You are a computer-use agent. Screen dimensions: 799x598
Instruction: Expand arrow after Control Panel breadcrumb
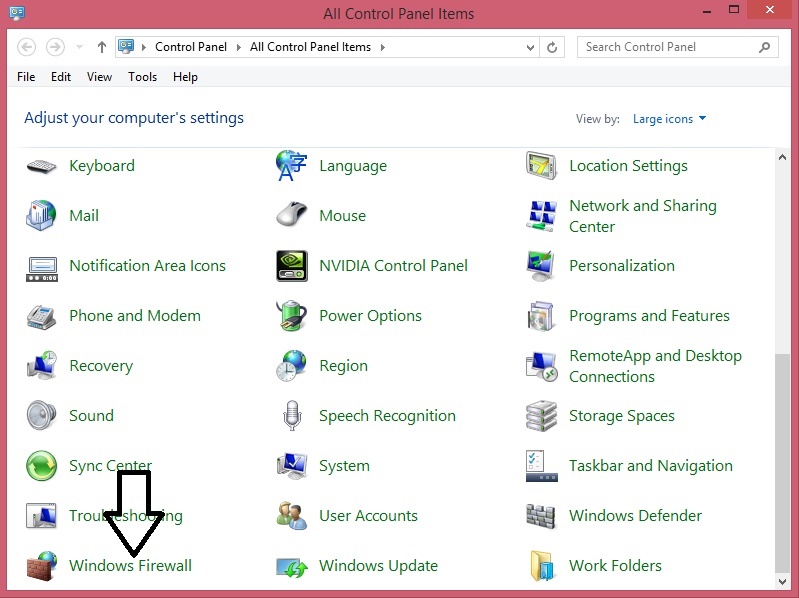[x=238, y=47]
